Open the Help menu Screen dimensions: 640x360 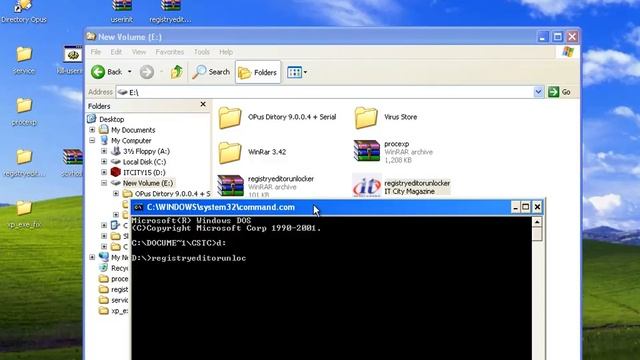pos(226,52)
